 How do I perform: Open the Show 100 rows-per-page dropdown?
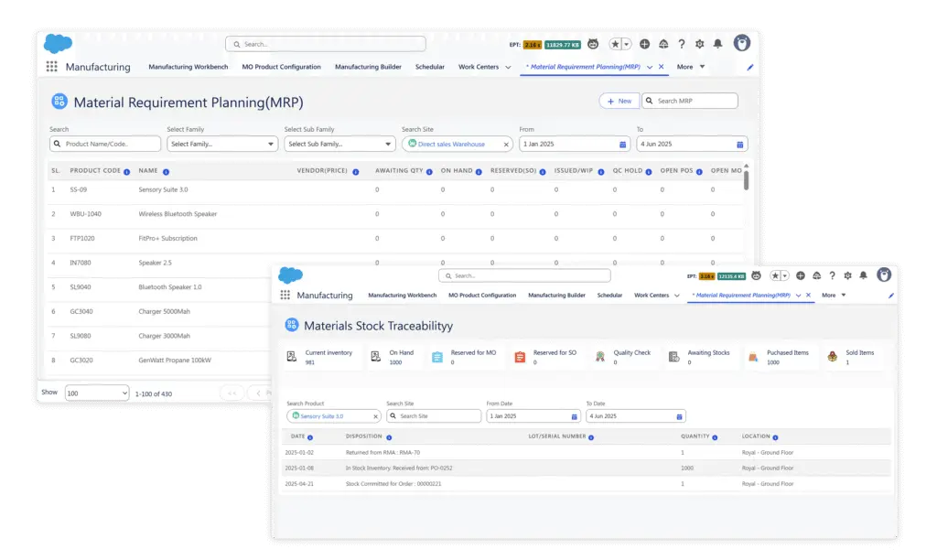click(97, 393)
